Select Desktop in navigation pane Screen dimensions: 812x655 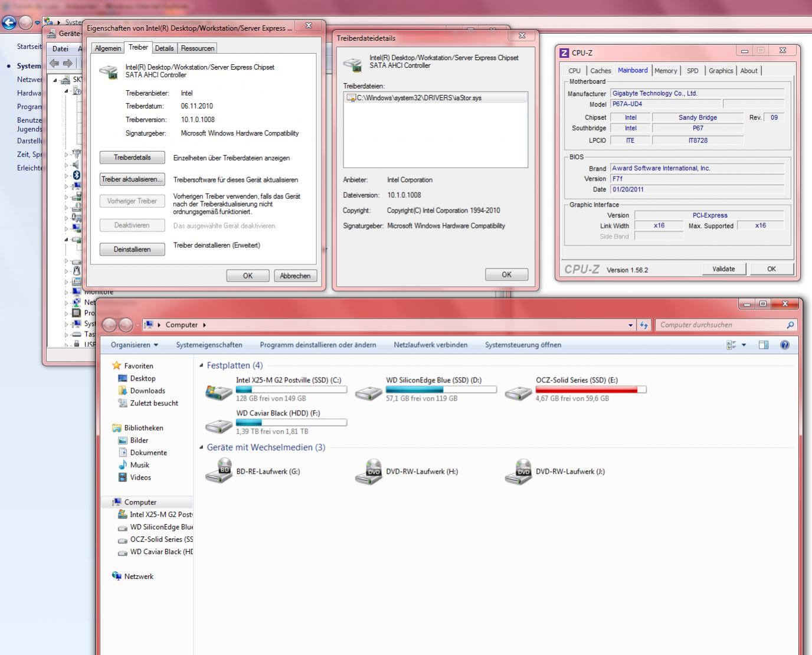pyautogui.click(x=143, y=378)
